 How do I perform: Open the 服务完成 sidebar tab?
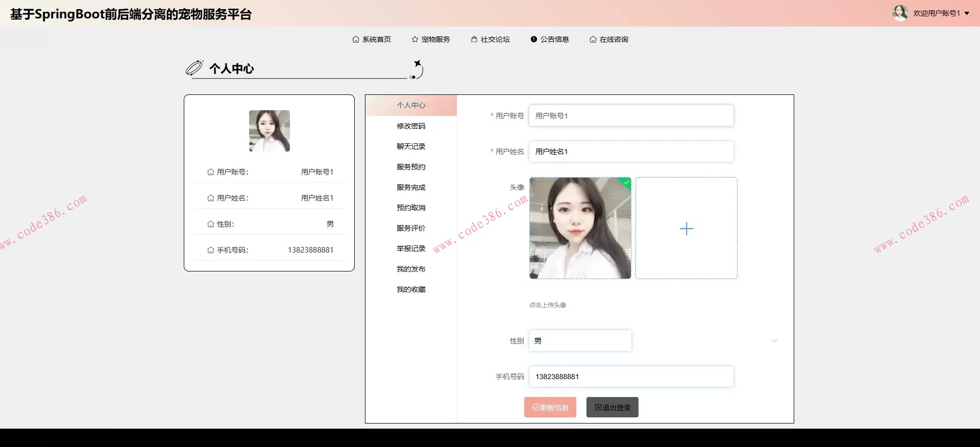pyautogui.click(x=411, y=187)
